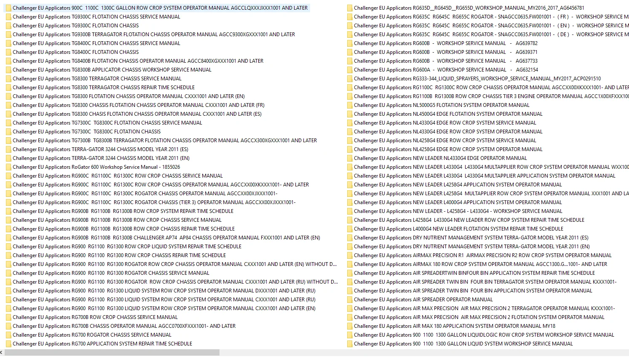Select 'TERRA-GATOR 3244 CHASSIS MODEL YEAR 2011 (EN)' name
Viewport: 629px width, 364px height.
tap(101, 158)
